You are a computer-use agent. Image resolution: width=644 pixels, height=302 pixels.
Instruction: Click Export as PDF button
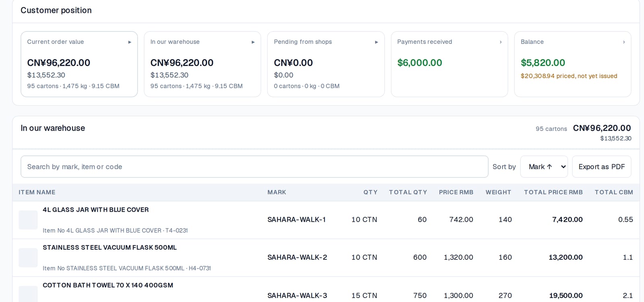(601, 167)
